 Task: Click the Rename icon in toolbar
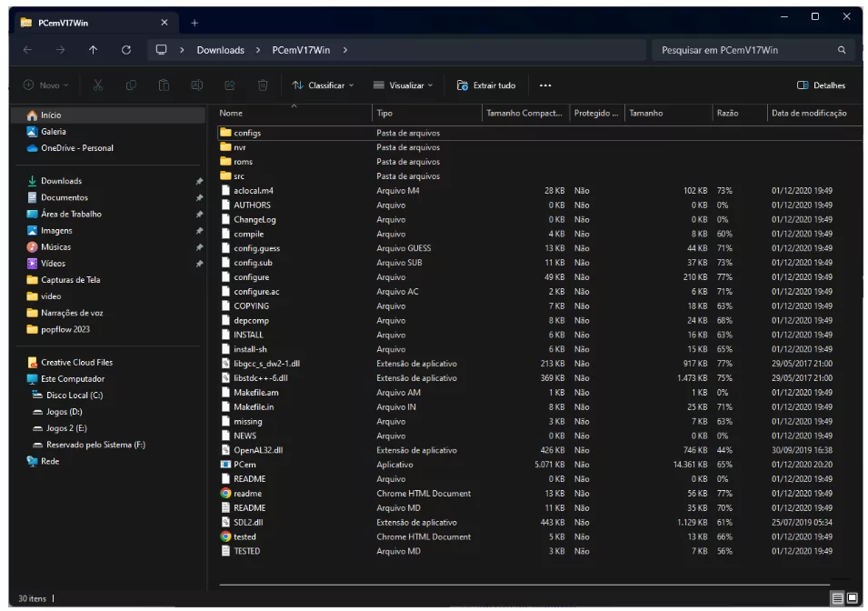click(x=196, y=85)
